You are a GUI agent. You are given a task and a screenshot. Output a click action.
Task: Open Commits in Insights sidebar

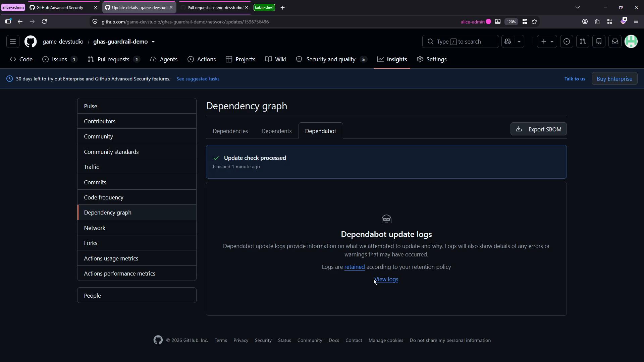click(x=137, y=182)
